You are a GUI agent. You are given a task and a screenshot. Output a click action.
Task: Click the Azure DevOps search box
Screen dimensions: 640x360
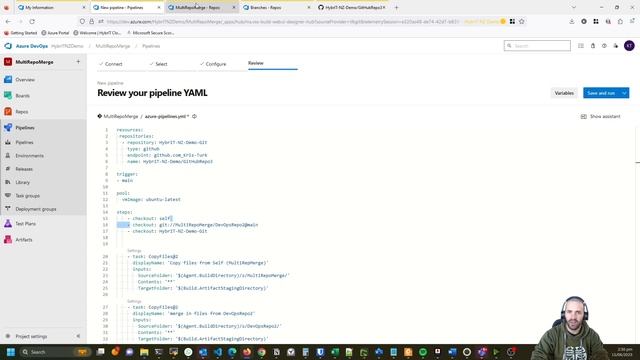[537, 46]
